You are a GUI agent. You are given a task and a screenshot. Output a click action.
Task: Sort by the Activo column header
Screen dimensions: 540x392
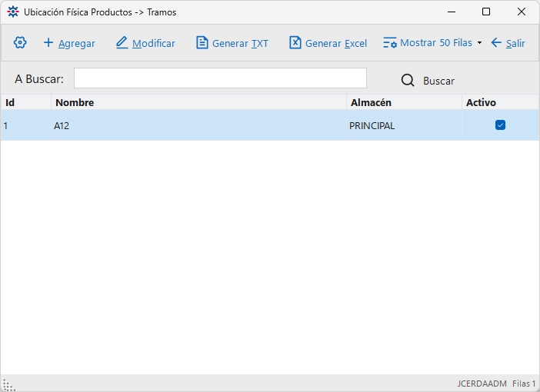coord(501,102)
